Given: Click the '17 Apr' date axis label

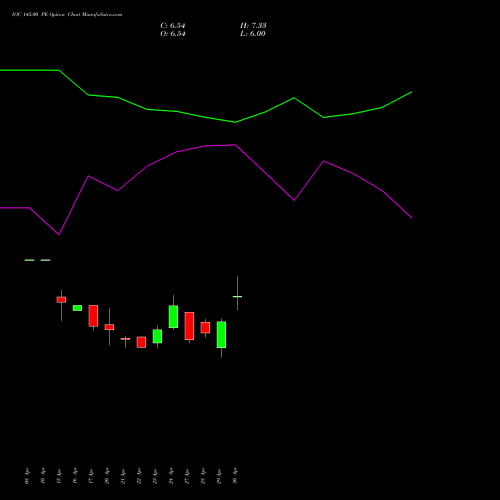Looking at the screenshot, I should point(91,476).
